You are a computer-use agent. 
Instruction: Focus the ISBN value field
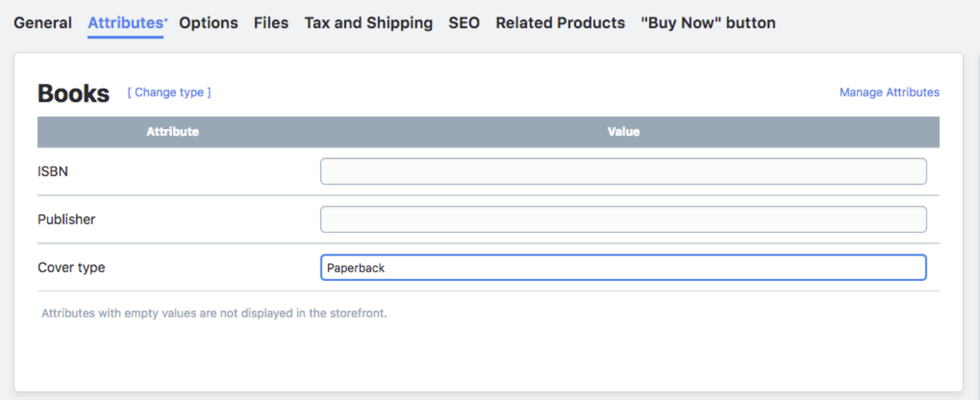[623, 171]
